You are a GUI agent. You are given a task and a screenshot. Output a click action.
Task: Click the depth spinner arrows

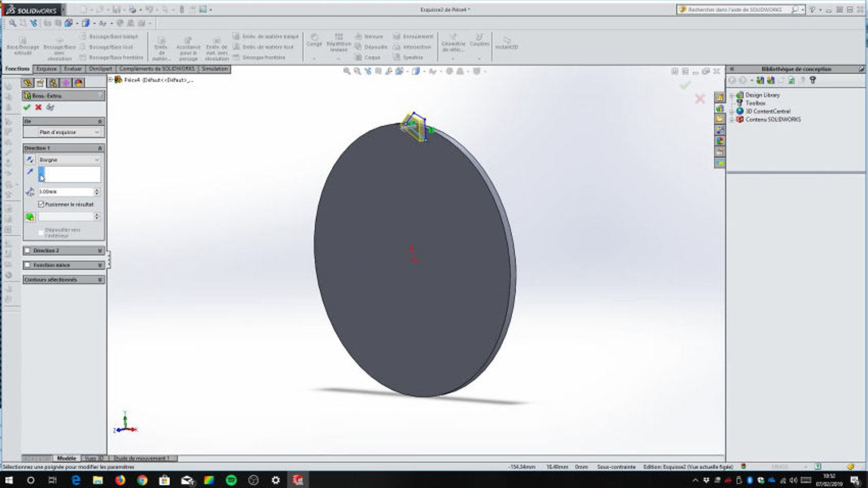(97, 192)
